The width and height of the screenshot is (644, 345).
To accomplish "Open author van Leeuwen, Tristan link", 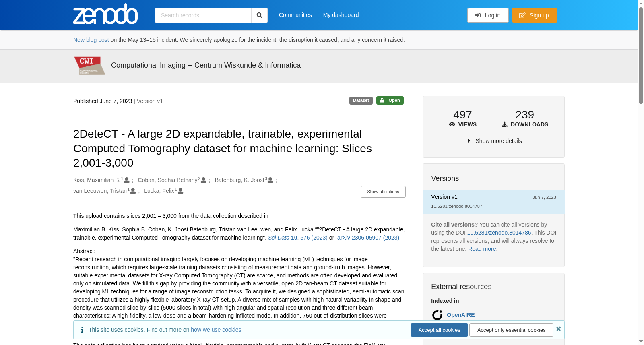I will (x=100, y=191).
